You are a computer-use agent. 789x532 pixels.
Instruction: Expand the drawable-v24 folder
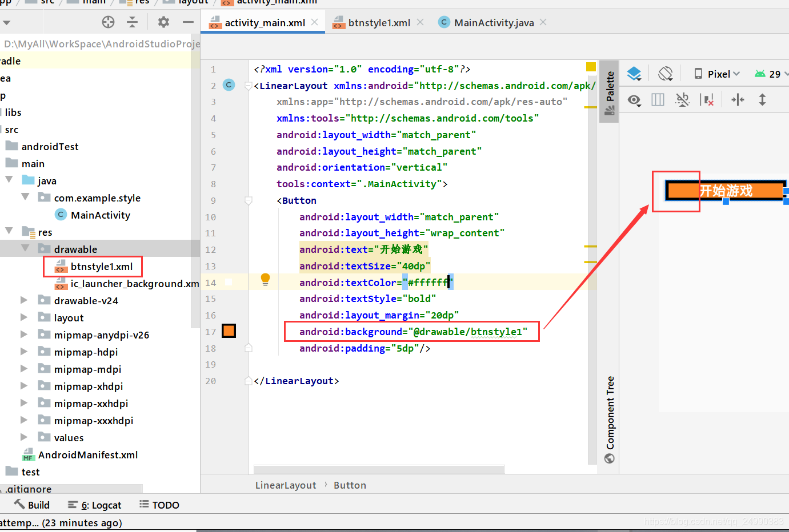tap(24, 300)
